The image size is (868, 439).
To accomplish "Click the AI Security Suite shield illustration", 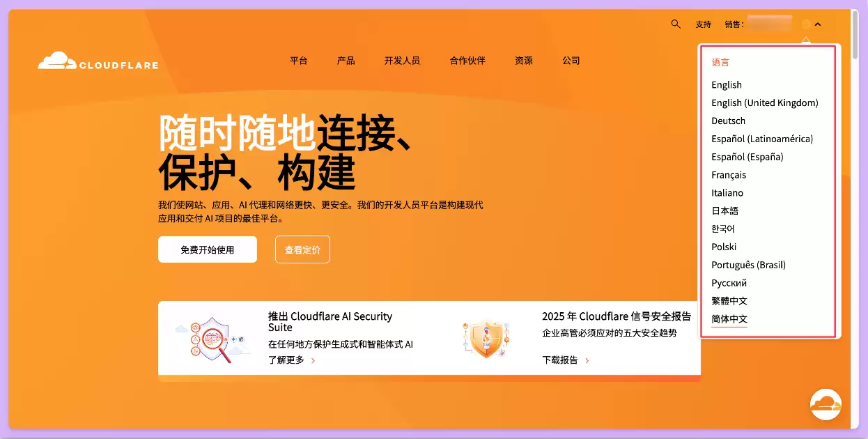I will pos(212,340).
